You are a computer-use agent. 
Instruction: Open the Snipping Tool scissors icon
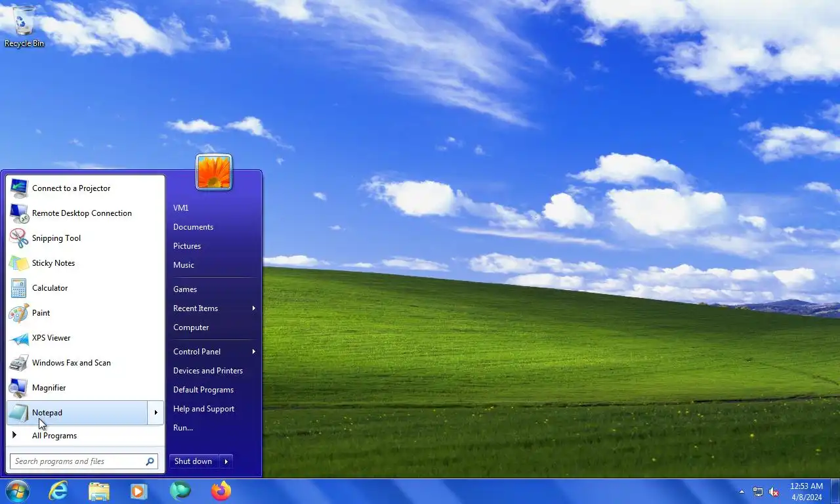(x=18, y=238)
